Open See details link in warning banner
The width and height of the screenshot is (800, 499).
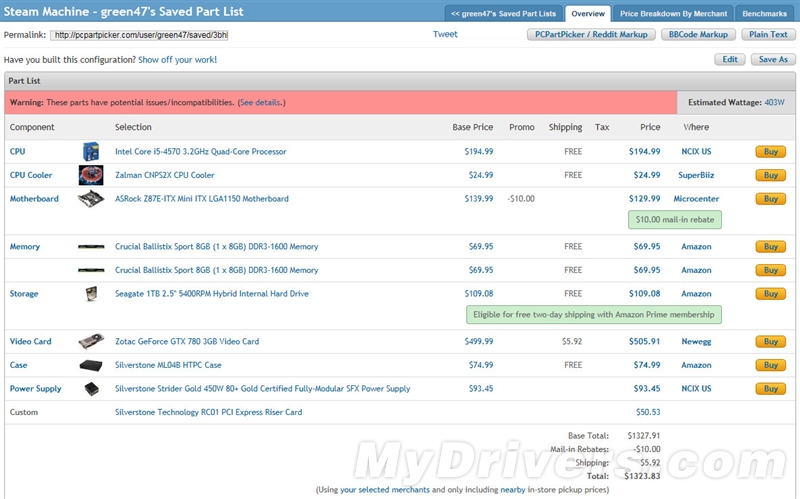(x=261, y=103)
